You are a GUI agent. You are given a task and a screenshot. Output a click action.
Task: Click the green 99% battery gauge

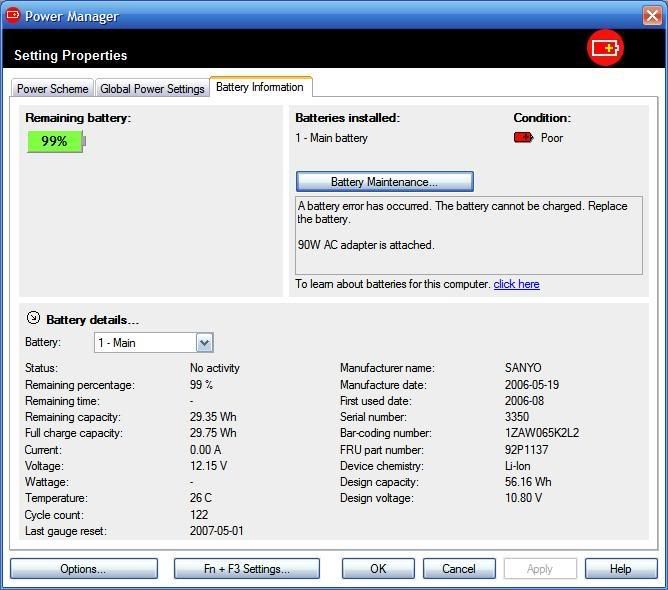coord(55,142)
